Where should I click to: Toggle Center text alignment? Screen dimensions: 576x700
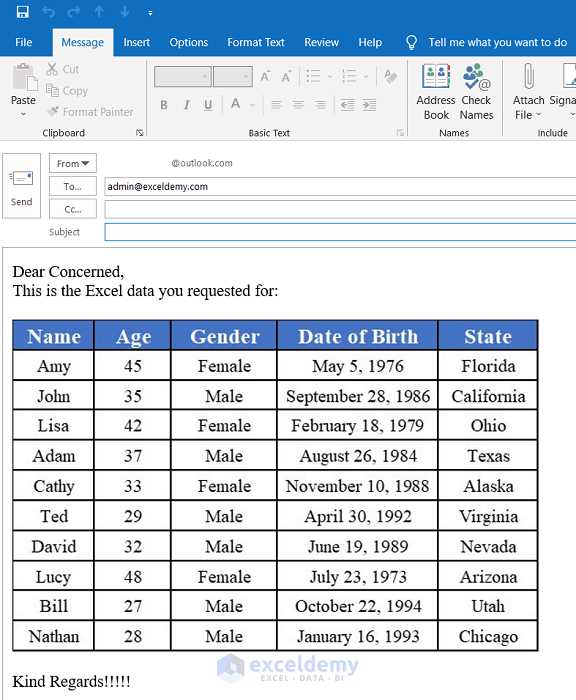(x=298, y=105)
